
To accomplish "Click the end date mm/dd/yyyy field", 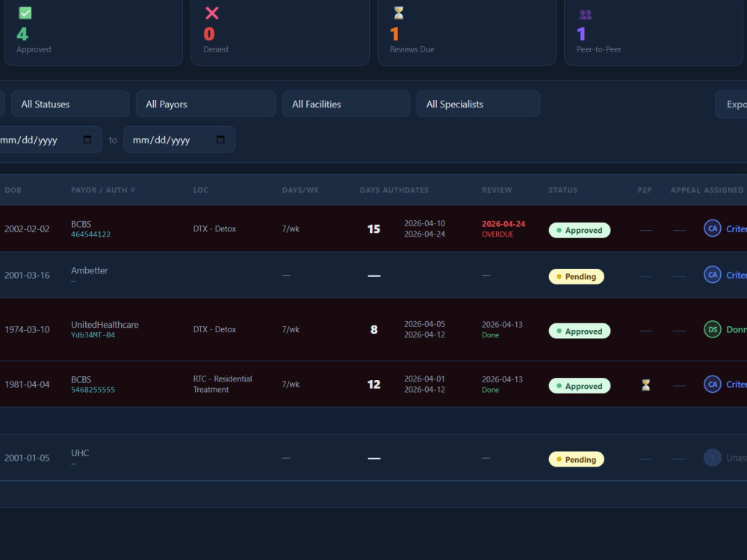I will pos(179,140).
